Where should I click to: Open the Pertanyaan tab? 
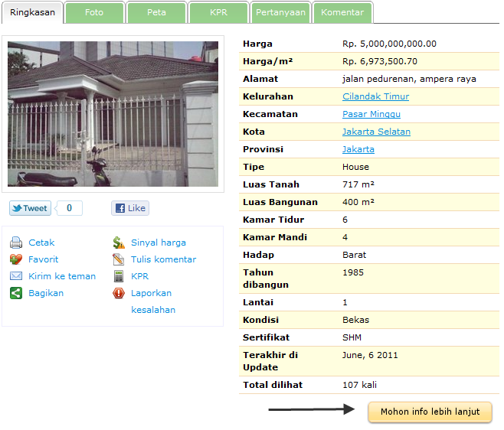click(x=280, y=12)
